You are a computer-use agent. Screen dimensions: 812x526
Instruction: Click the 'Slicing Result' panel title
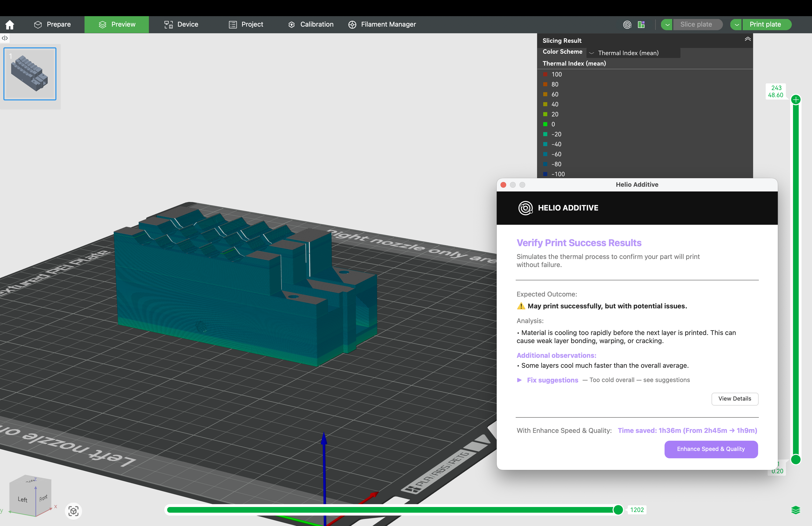[562, 41]
